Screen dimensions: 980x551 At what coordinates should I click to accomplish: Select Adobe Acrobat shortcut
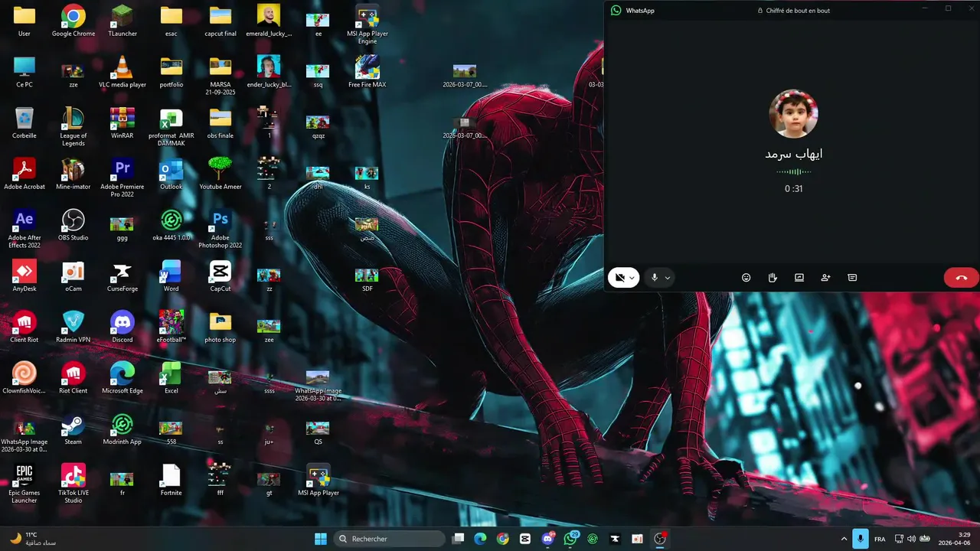(24, 174)
